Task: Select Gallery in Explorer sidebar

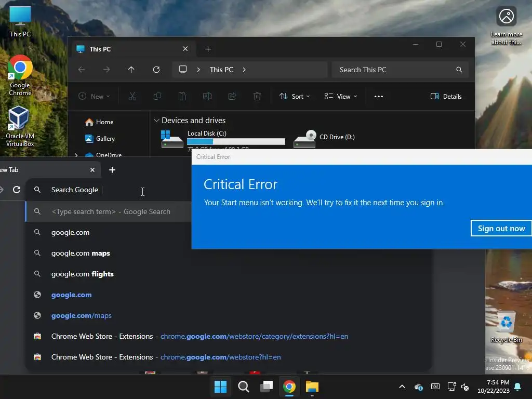Action: 100,138
